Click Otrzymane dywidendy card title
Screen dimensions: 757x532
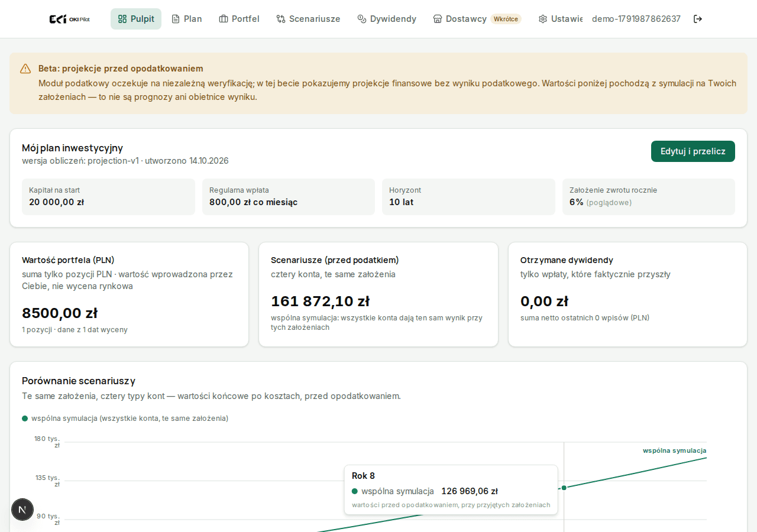567,260
